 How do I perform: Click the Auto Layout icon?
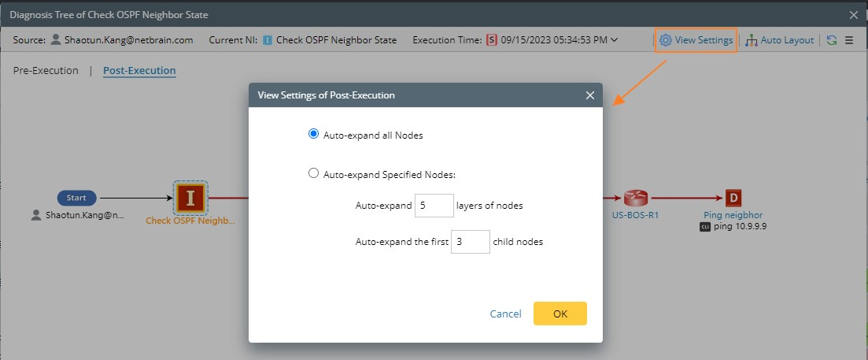[752, 40]
